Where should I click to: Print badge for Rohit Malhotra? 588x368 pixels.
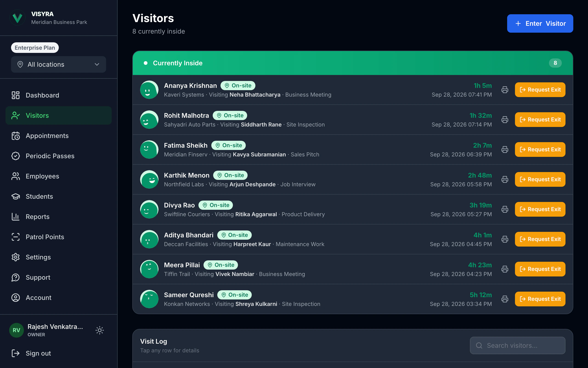(505, 120)
